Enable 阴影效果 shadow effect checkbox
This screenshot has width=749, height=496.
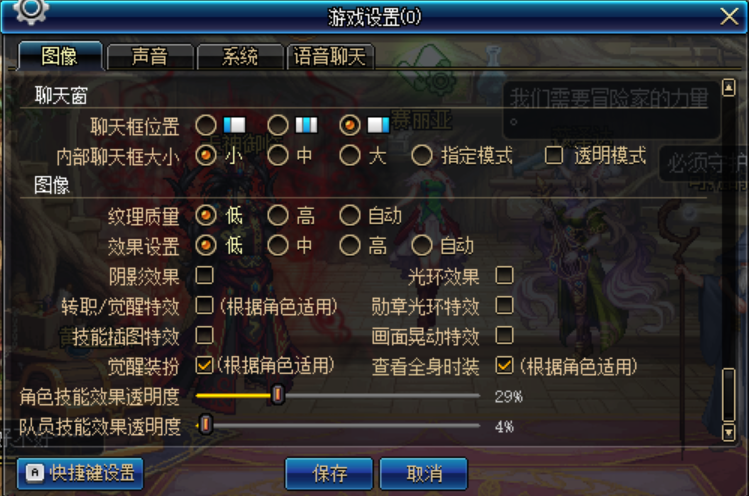coord(204,276)
